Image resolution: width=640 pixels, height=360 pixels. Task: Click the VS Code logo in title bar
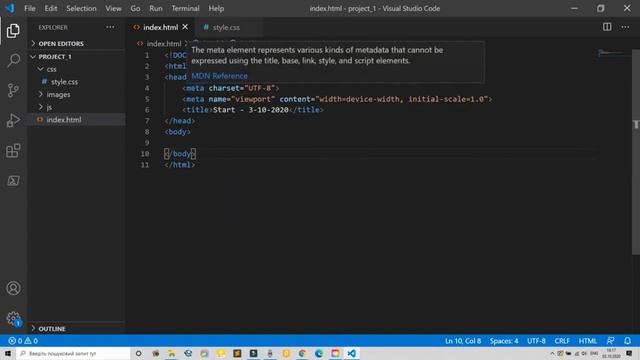tap(10, 8)
